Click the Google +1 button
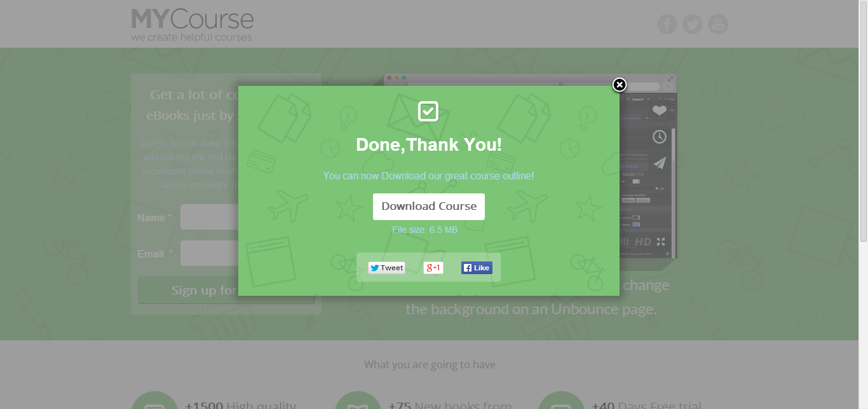The width and height of the screenshot is (868, 409). [x=433, y=268]
